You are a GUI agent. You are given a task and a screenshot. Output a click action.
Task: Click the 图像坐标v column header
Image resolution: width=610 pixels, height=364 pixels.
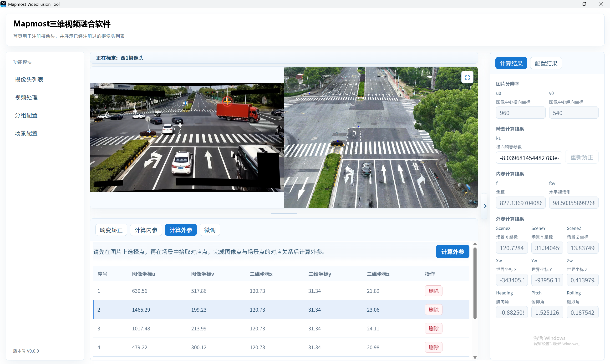(203, 274)
